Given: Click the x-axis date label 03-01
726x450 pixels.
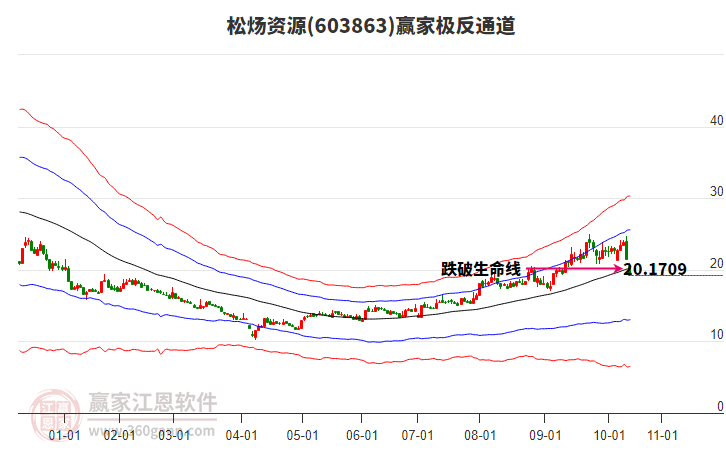Looking at the screenshot, I should pyautogui.click(x=174, y=435).
